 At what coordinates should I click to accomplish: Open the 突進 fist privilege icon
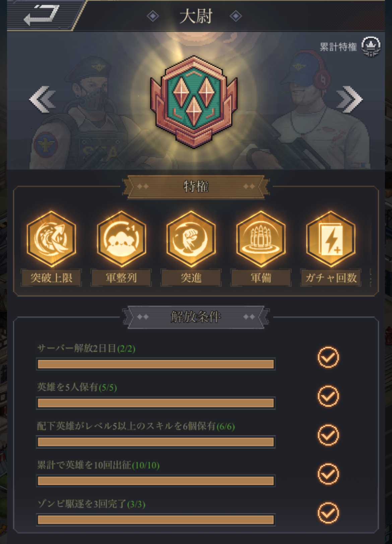pyautogui.click(x=191, y=239)
